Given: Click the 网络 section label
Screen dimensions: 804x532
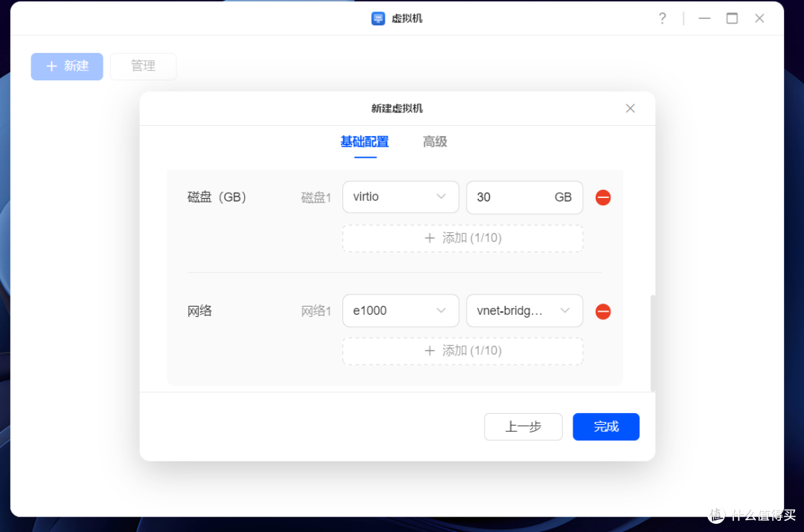Looking at the screenshot, I should tap(200, 310).
